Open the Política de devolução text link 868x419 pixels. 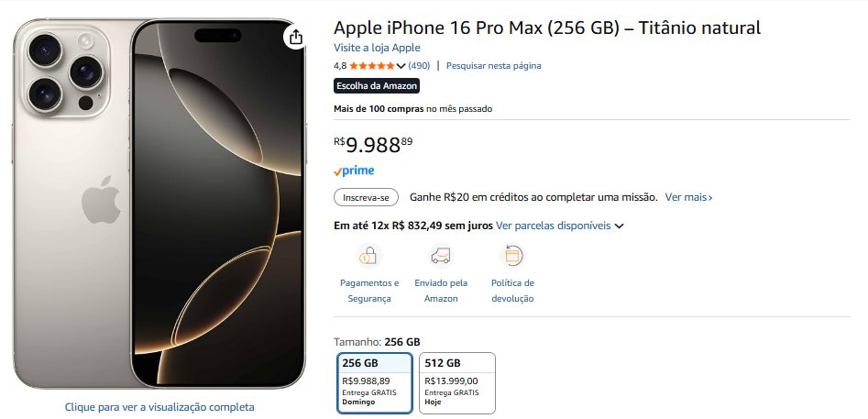pos(512,291)
